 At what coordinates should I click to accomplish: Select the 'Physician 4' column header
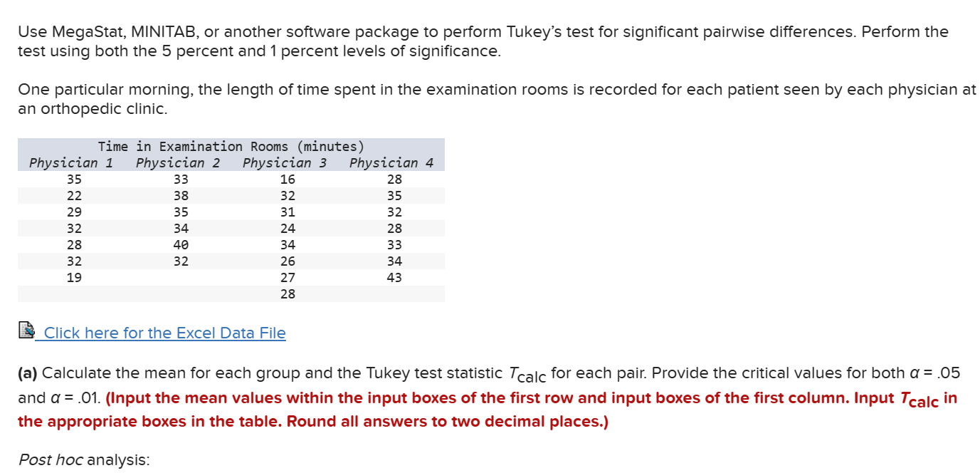[x=391, y=162]
